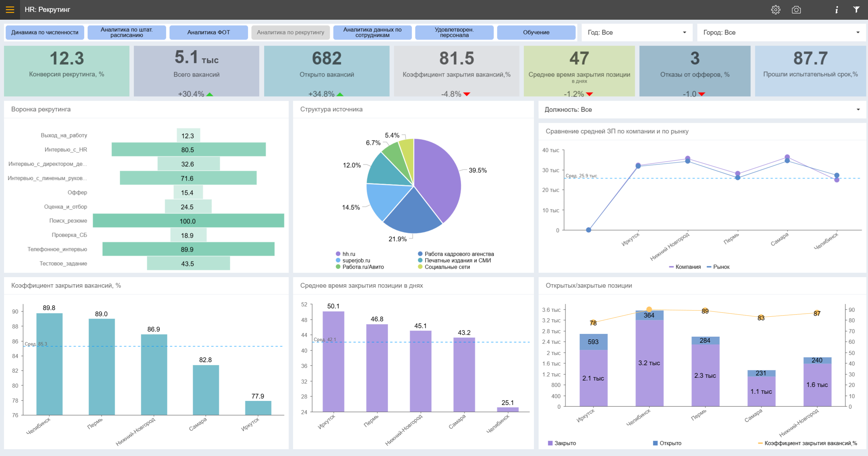868x456 pixels.
Task: Switch to Аналитика ФОТ tab
Action: click(209, 33)
